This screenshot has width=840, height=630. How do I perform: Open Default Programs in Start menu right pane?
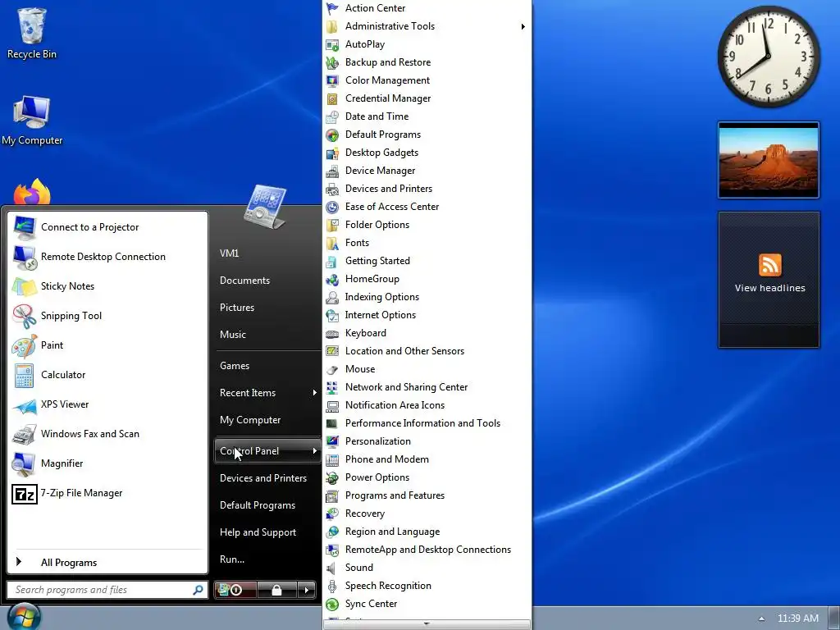(x=257, y=505)
